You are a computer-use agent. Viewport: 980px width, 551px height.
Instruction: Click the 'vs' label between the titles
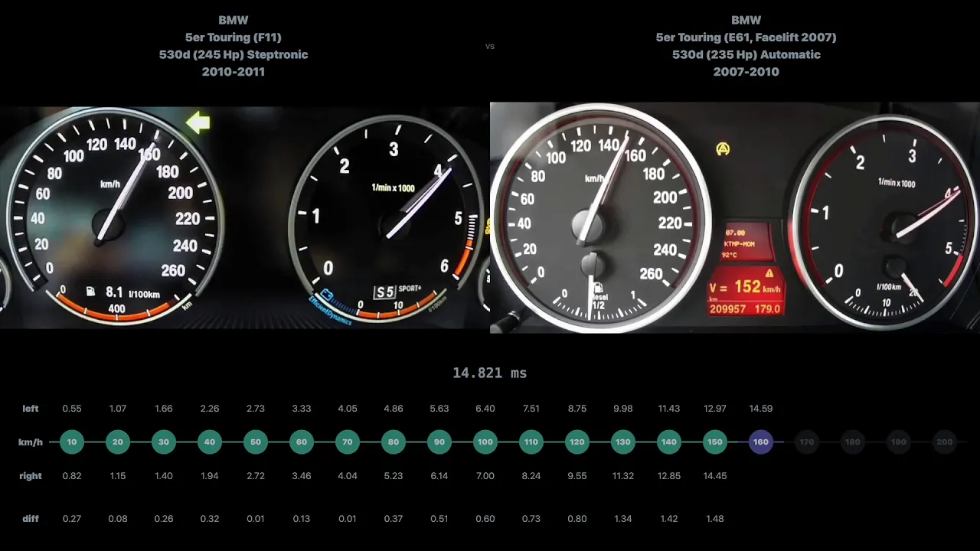pyautogui.click(x=490, y=46)
